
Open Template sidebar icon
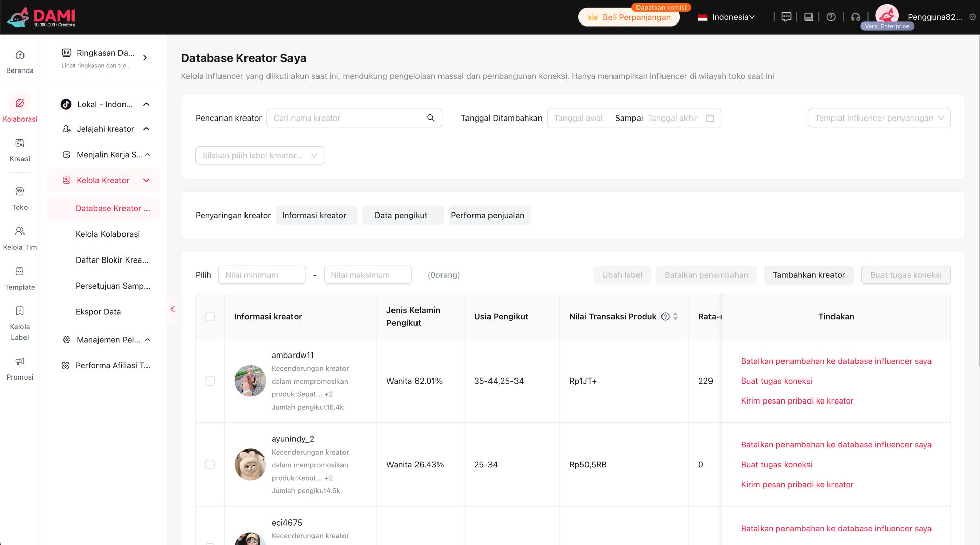tap(20, 271)
